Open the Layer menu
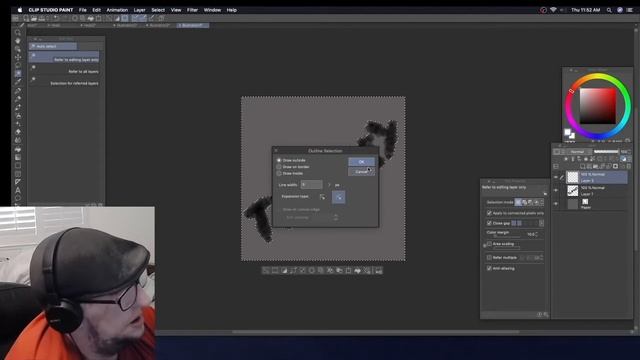Screen dimensions: 640x360 [x=140, y=10]
